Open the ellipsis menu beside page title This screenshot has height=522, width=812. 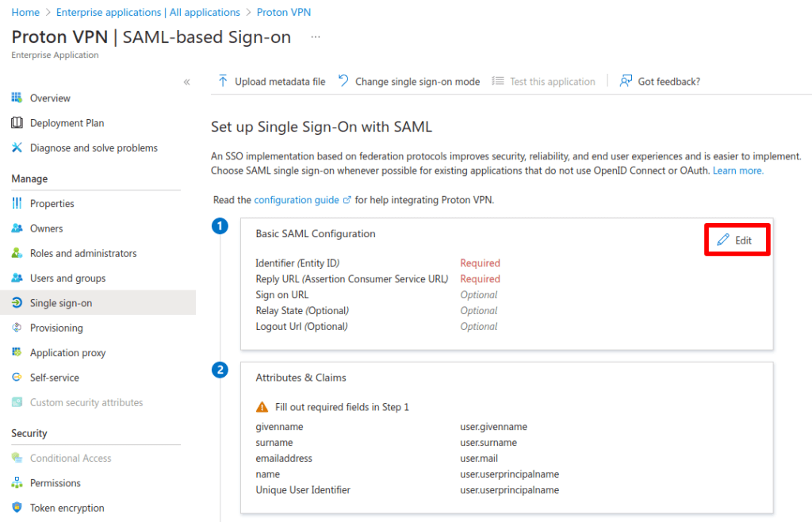316,36
